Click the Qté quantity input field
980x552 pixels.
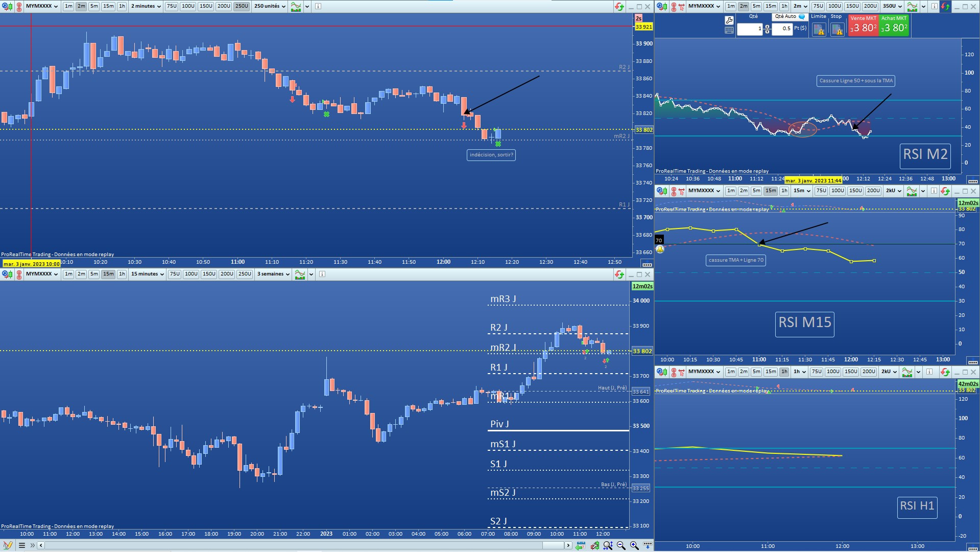(750, 29)
